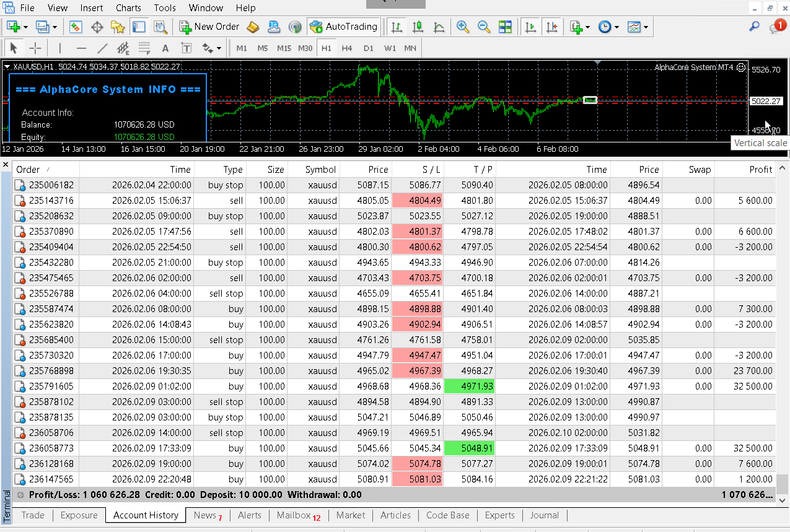Select the Crosshair cursor tool
The height and width of the screenshot is (532, 790).
(35, 48)
